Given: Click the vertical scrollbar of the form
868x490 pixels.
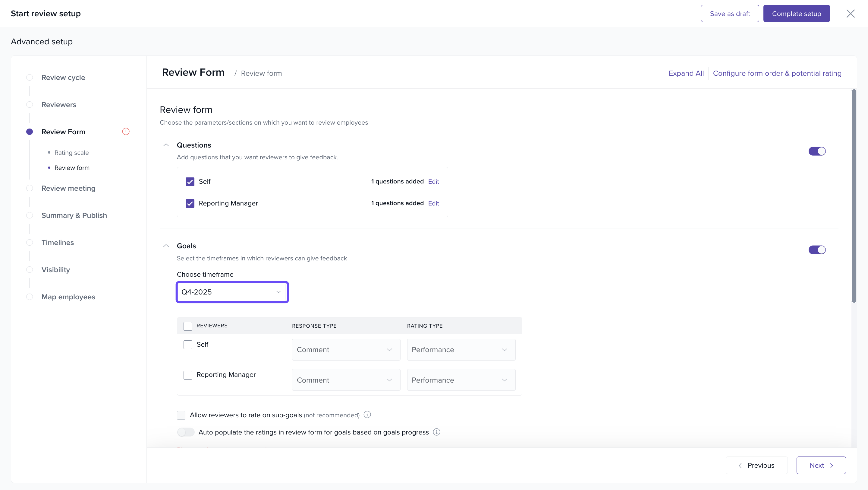Looking at the screenshot, I should tap(854, 196).
